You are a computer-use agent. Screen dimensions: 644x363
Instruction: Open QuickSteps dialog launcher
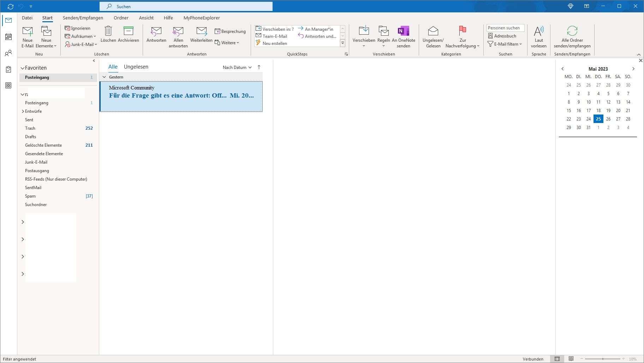tap(346, 54)
